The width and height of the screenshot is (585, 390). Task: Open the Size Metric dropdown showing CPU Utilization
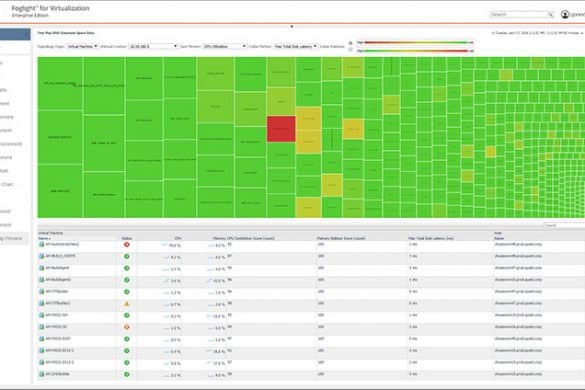[225, 46]
